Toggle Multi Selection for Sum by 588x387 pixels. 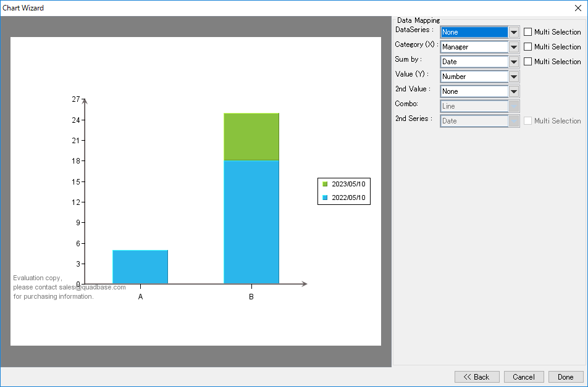(528, 62)
